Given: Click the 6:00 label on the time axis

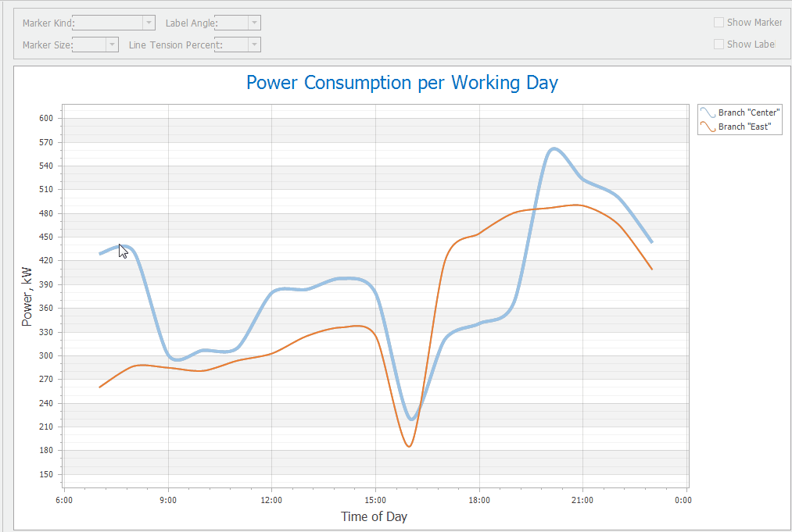Looking at the screenshot, I should (64, 500).
